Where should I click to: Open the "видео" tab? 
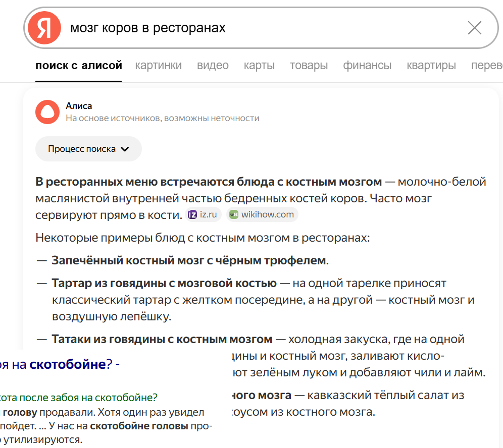click(213, 66)
